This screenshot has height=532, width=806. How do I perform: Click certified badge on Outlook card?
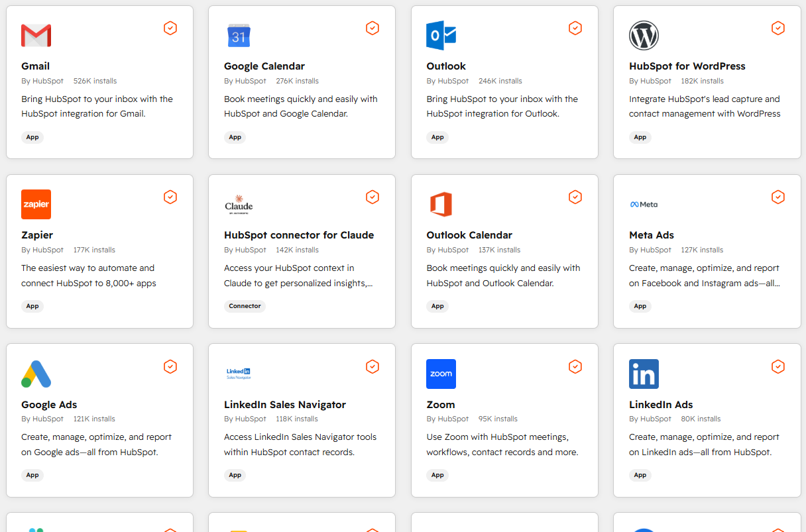coord(575,28)
